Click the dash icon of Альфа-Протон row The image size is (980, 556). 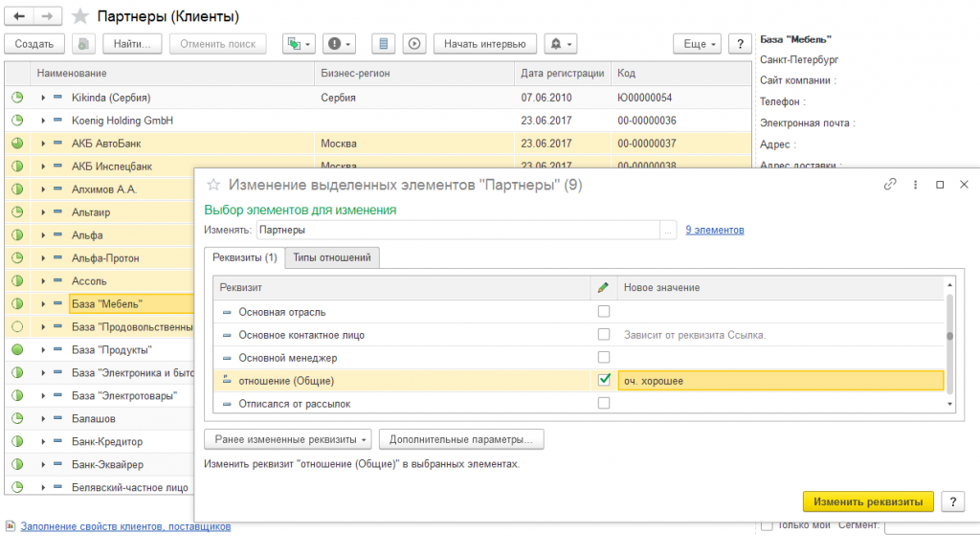tap(57, 258)
